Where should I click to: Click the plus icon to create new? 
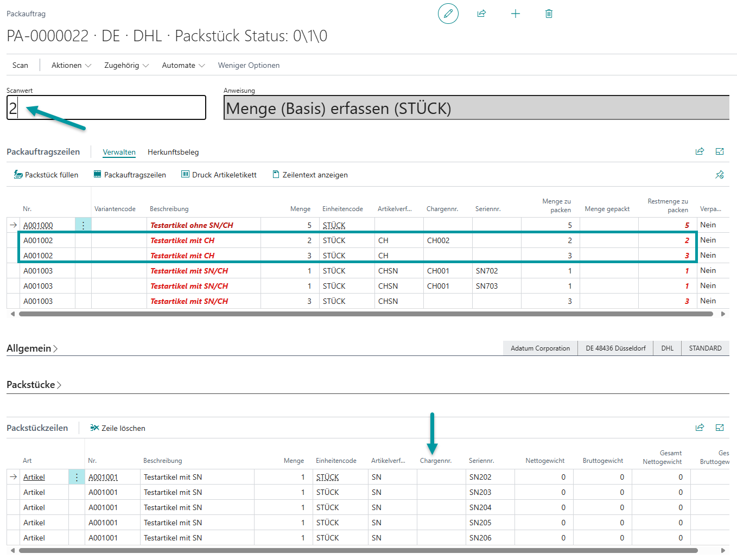(x=516, y=14)
